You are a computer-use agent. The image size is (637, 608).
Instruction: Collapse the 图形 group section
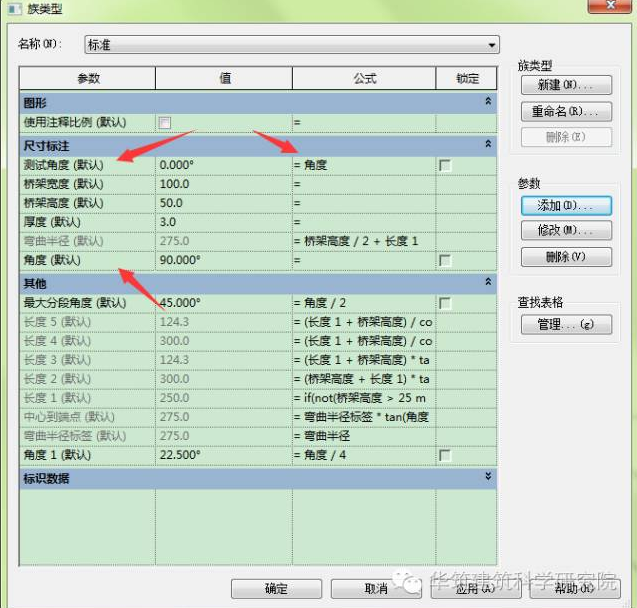(x=488, y=101)
